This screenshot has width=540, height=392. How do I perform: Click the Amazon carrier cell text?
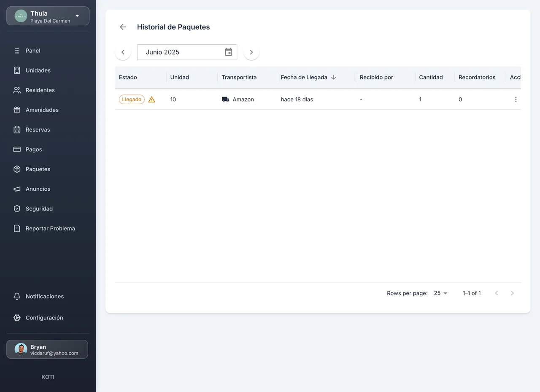point(243,100)
